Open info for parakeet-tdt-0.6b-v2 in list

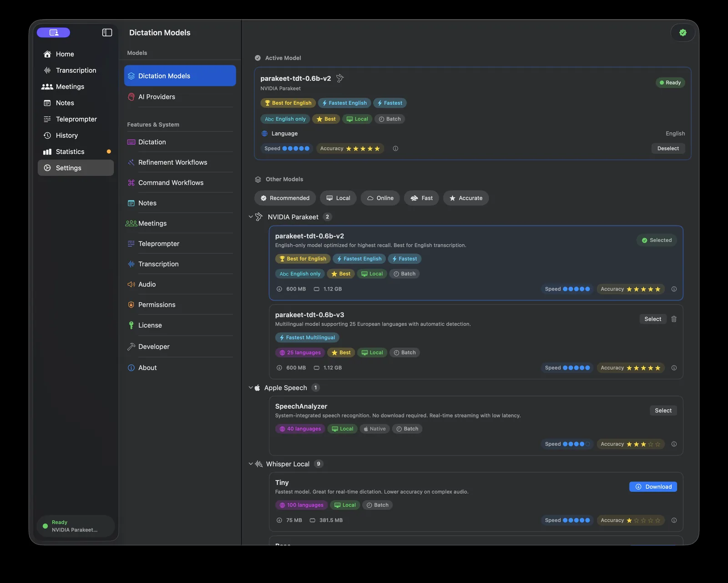pos(674,289)
